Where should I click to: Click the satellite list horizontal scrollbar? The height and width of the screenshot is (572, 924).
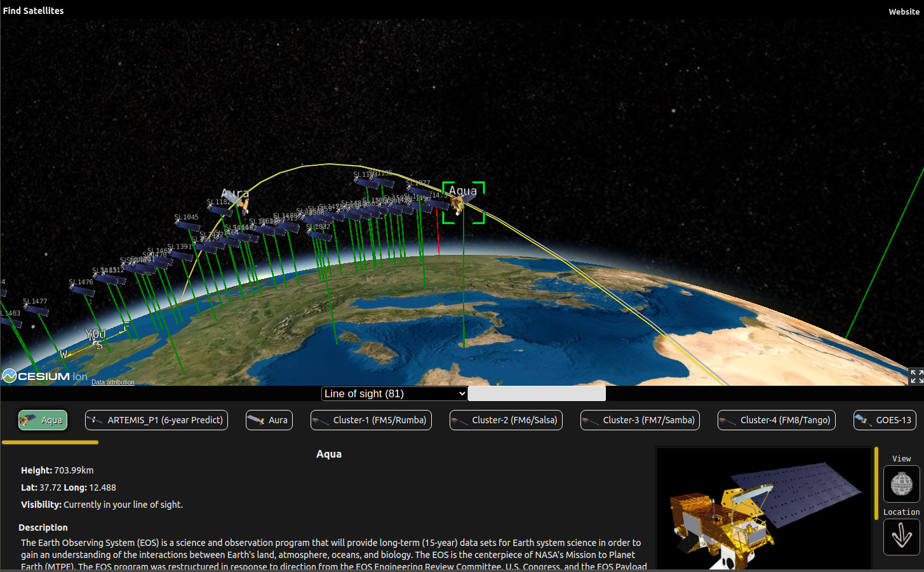[50, 442]
